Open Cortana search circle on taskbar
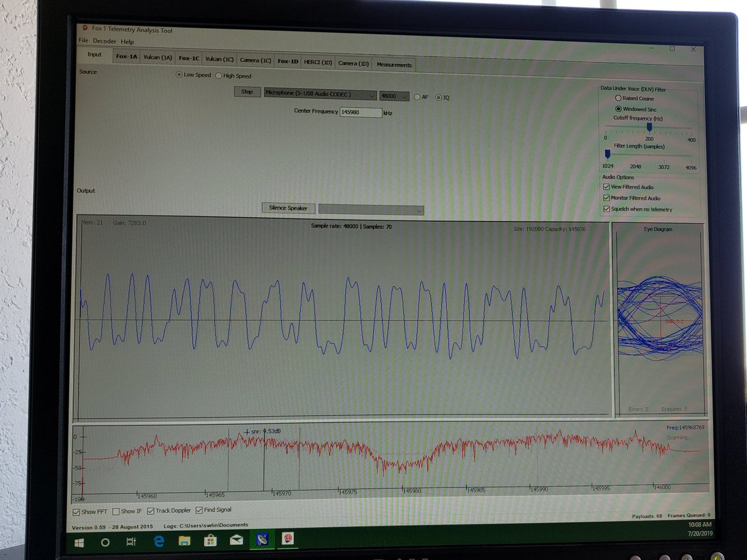 pyautogui.click(x=105, y=542)
